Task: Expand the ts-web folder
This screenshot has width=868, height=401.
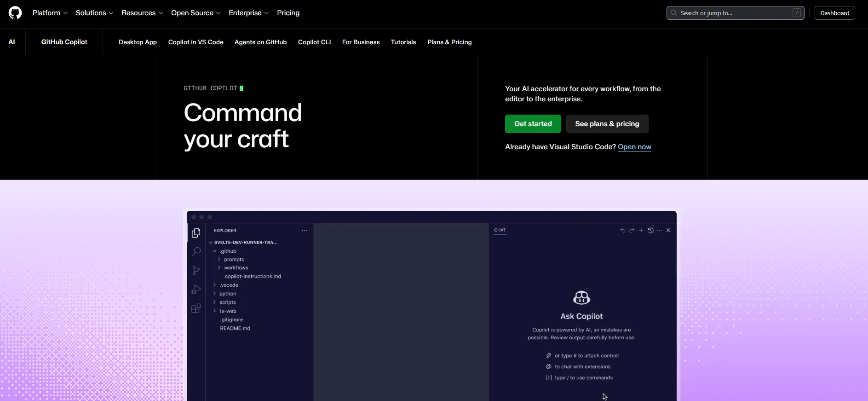Action: point(224,311)
